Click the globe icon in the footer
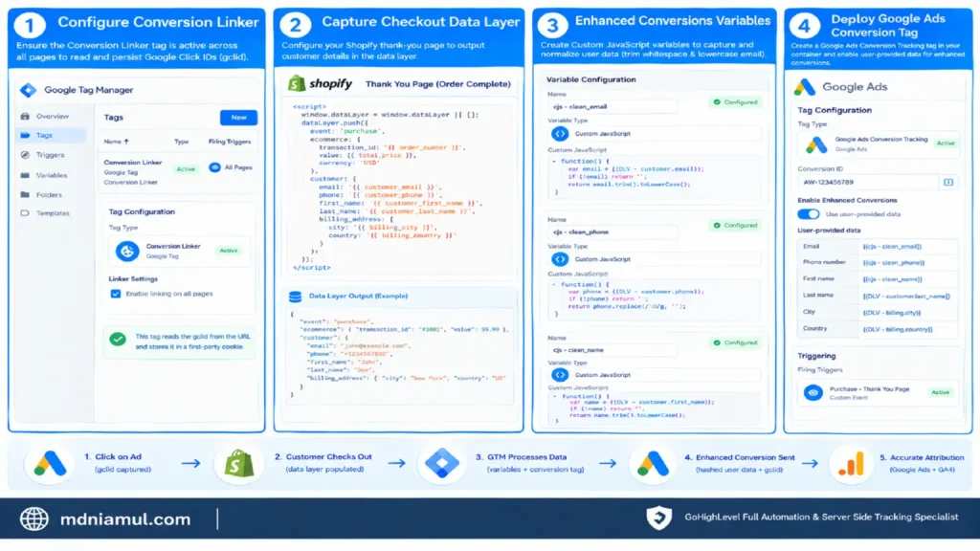980x551 pixels. (34, 518)
